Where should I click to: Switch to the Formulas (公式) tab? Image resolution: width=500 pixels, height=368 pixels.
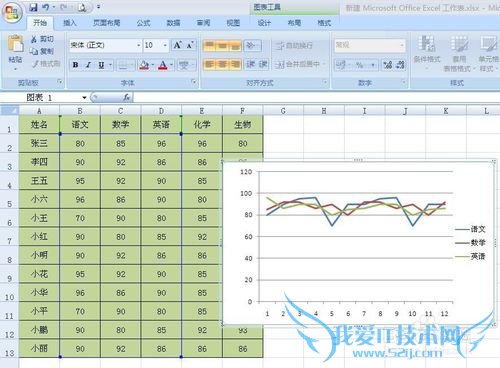click(143, 23)
